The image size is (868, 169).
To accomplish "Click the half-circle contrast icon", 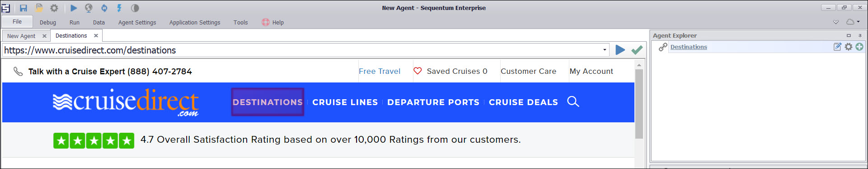I will point(135,8).
